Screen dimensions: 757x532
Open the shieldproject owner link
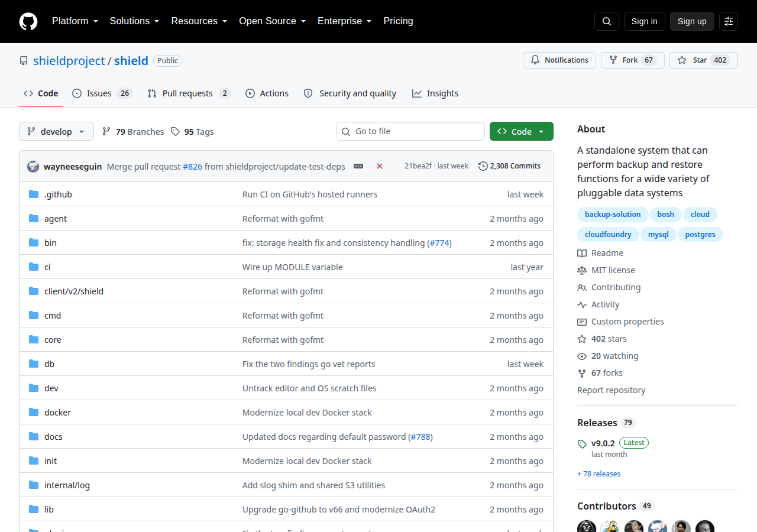69,60
